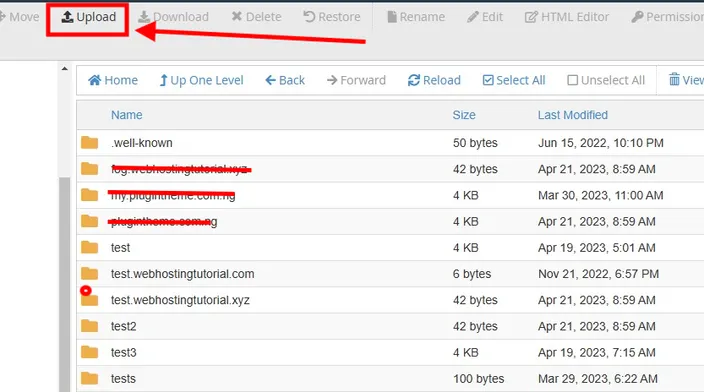
Task: Click the Download toolbar button
Action: tap(173, 17)
